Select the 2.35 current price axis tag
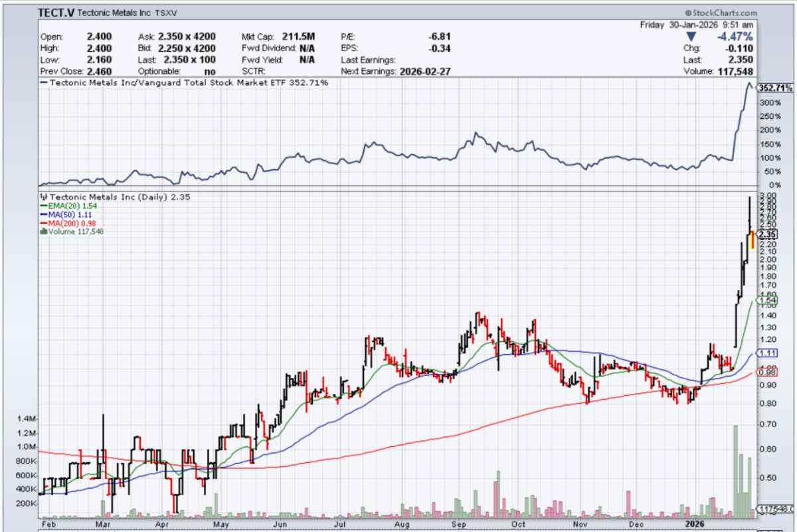This screenshot has height=532, width=797. [x=768, y=234]
